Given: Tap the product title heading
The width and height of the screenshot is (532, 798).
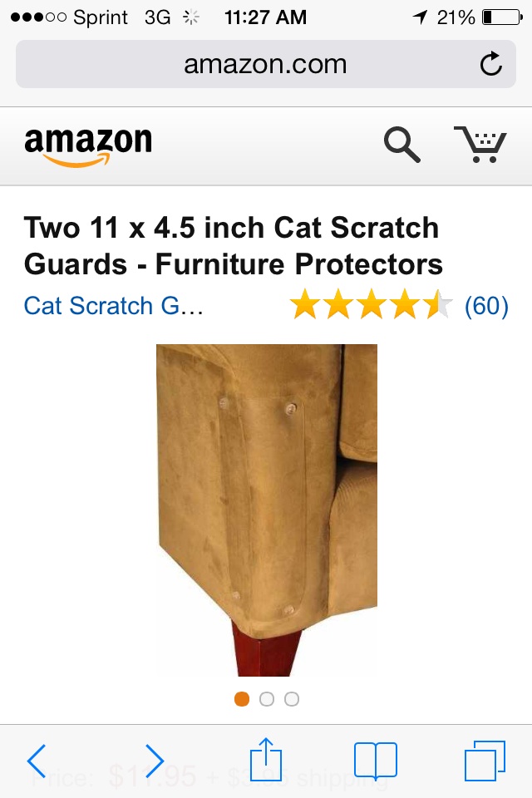Looking at the screenshot, I should (x=233, y=246).
